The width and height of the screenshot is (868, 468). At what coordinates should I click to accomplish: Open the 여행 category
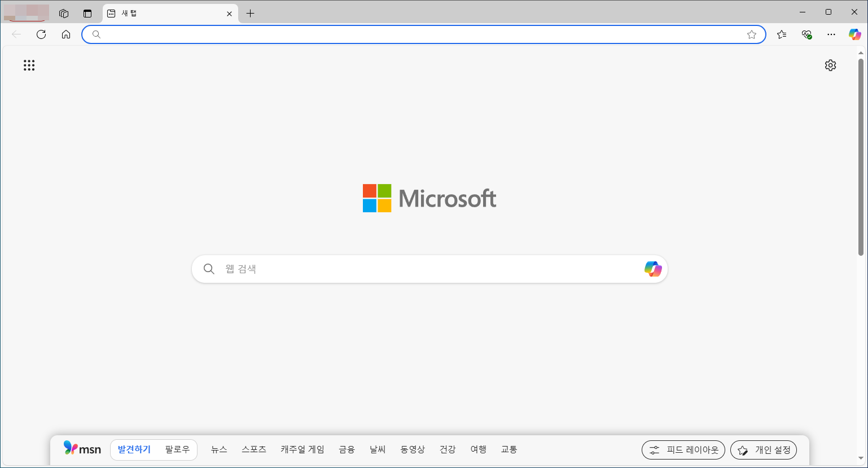point(479,450)
